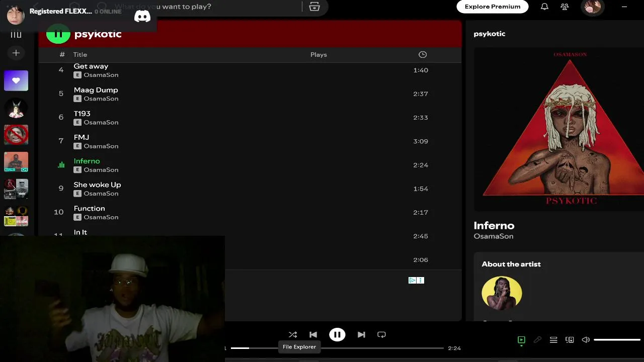644x362 pixels.
Task: Toggle the Now Playing view icon
Action: pyautogui.click(x=521, y=340)
